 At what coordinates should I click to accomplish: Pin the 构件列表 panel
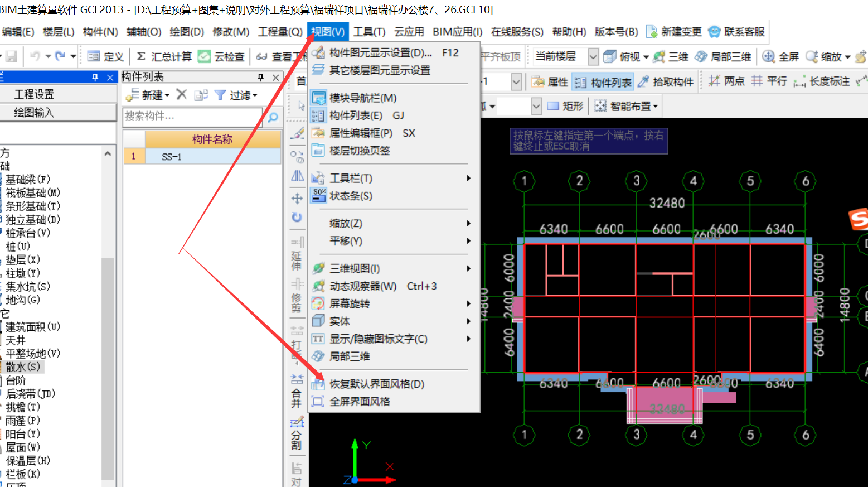(x=261, y=77)
